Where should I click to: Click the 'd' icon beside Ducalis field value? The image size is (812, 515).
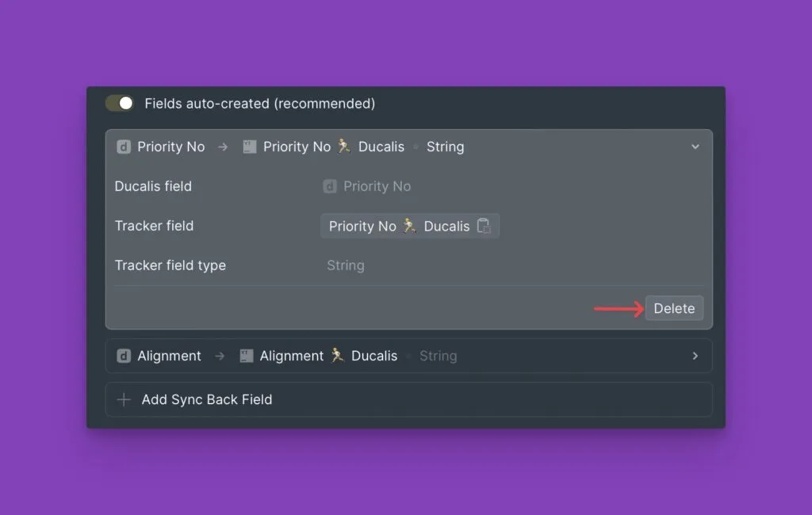[330, 186]
